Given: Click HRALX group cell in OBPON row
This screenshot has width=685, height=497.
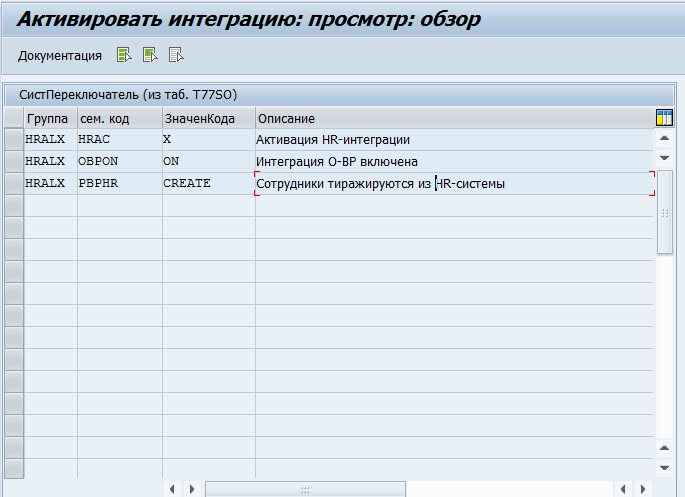Looking at the screenshot, I should [51, 162].
